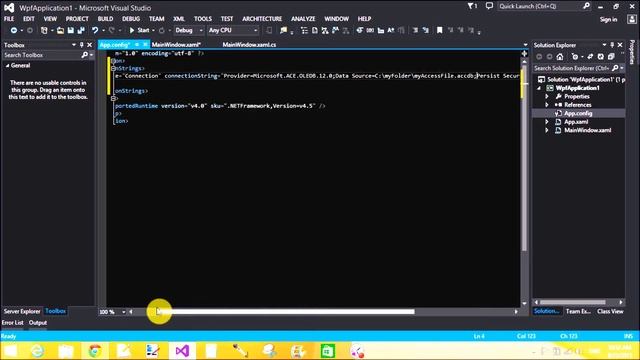
Task: Toggle the INS insert mode indicator
Action: tap(628, 336)
